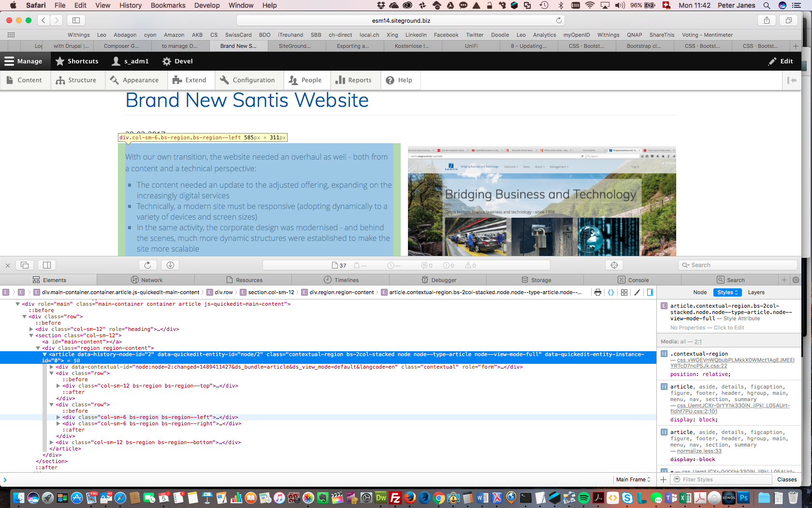Image resolution: width=812 pixels, height=508 pixels.
Task: Reload the page from the inspector toolbar
Action: (x=147, y=265)
